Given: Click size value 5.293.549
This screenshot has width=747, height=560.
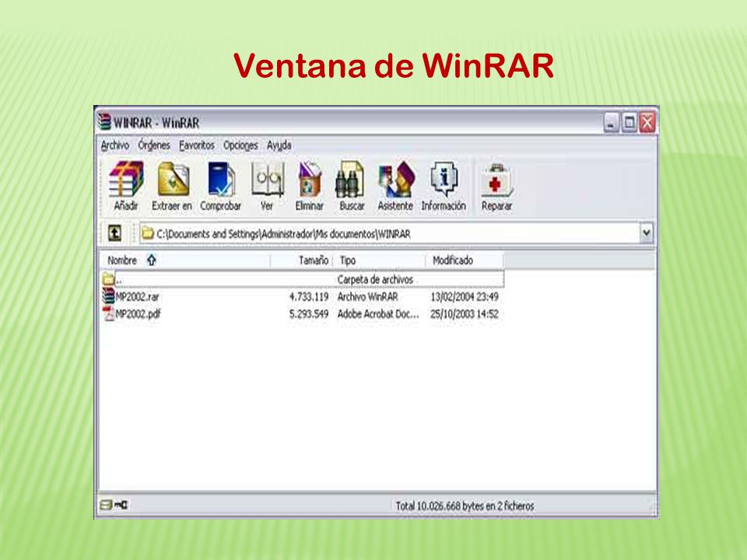Looking at the screenshot, I should point(309,314).
